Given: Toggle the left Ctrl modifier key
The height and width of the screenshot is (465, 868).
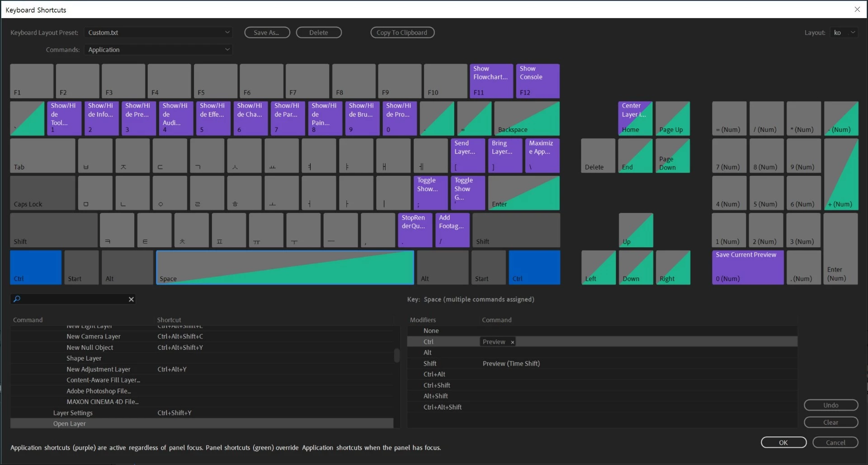Looking at the screenshot, I should click(x=36, y=268).
